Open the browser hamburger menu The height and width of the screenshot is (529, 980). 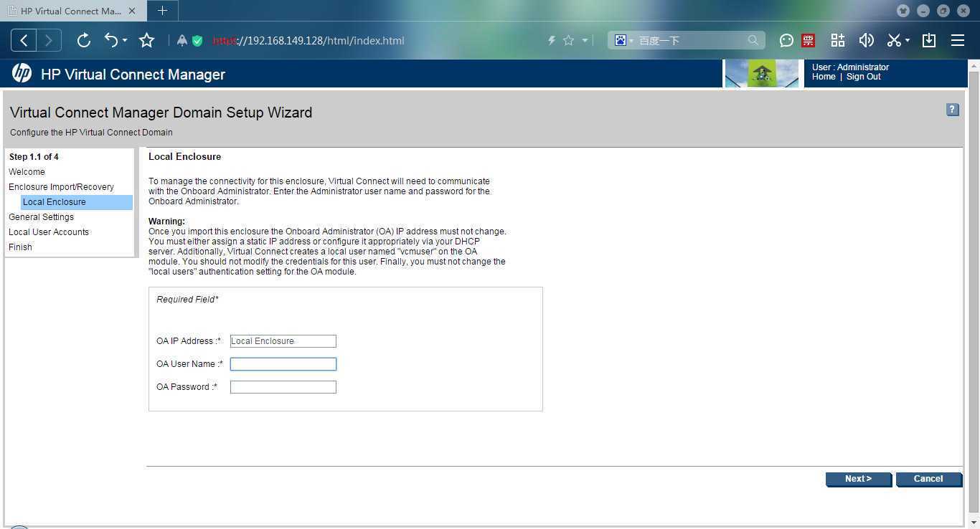coord(958,40)
